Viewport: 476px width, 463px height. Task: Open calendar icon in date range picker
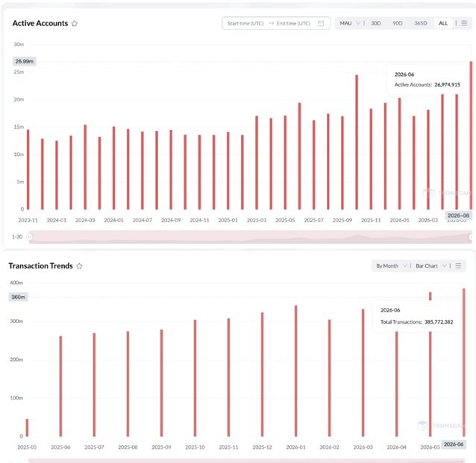pos(321,23)
